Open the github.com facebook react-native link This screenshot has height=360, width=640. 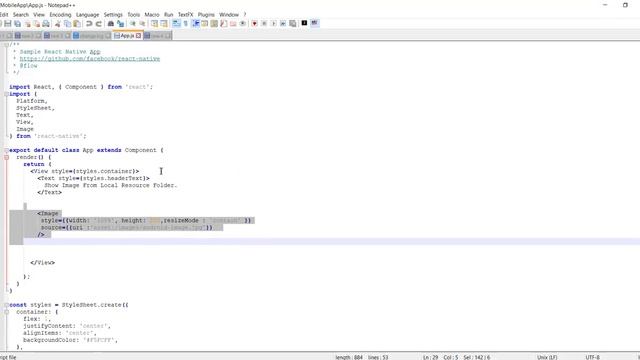[x=90, y=59]
